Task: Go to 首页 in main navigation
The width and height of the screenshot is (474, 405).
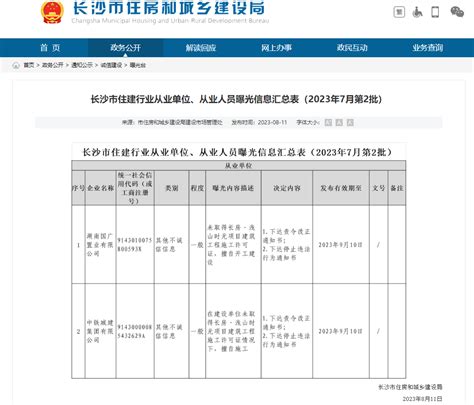Action: (x=50, y=48)
